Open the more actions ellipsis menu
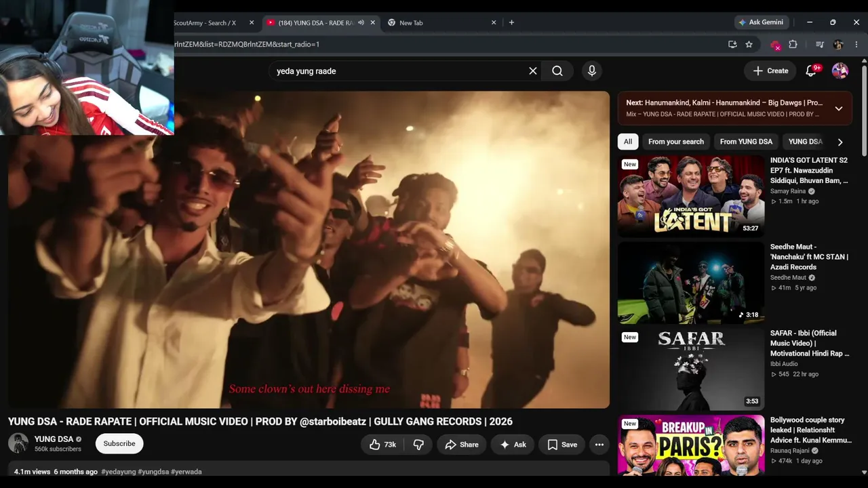 599,445
